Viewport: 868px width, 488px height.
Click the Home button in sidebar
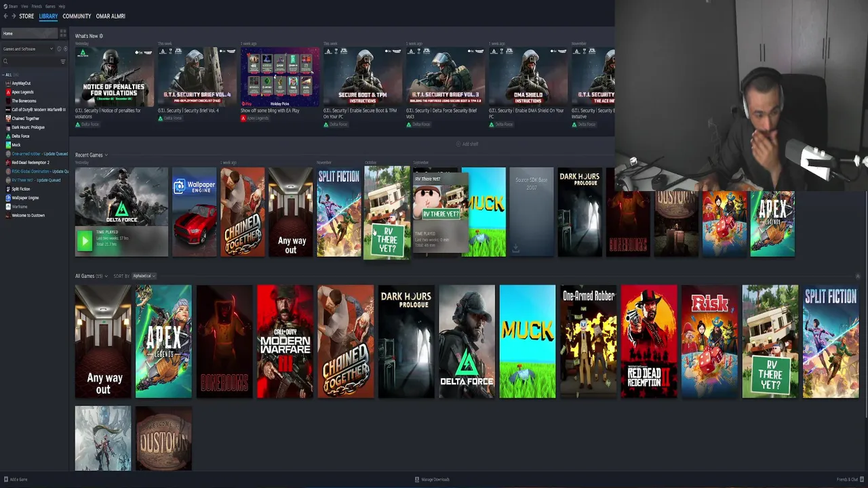click(29, 33)
